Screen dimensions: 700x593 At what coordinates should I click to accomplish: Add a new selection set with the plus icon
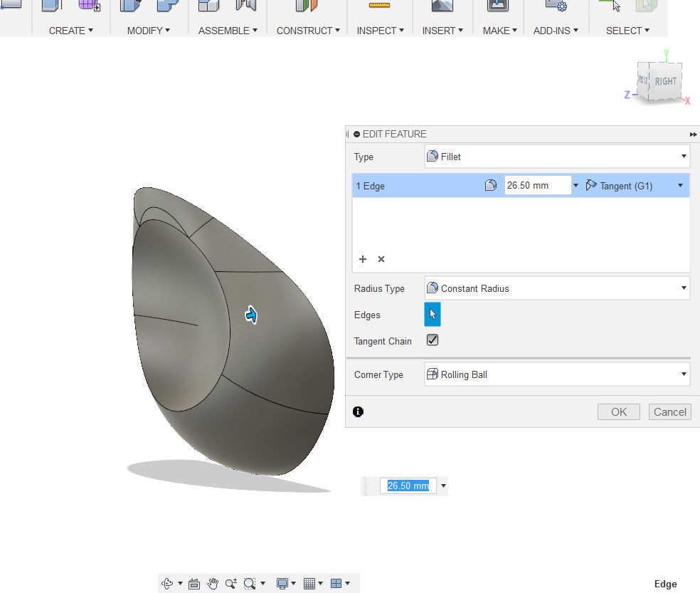click(x=363, y=259)
